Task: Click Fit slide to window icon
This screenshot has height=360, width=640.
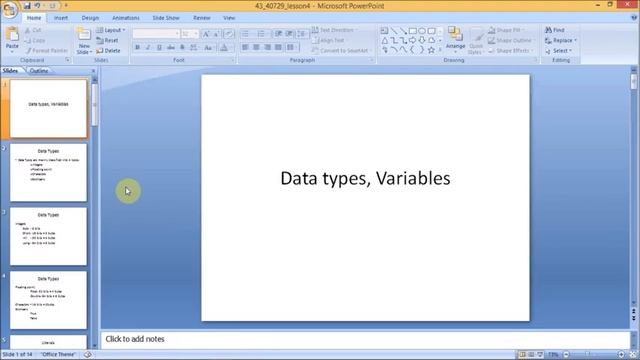Action: (633, 355)
